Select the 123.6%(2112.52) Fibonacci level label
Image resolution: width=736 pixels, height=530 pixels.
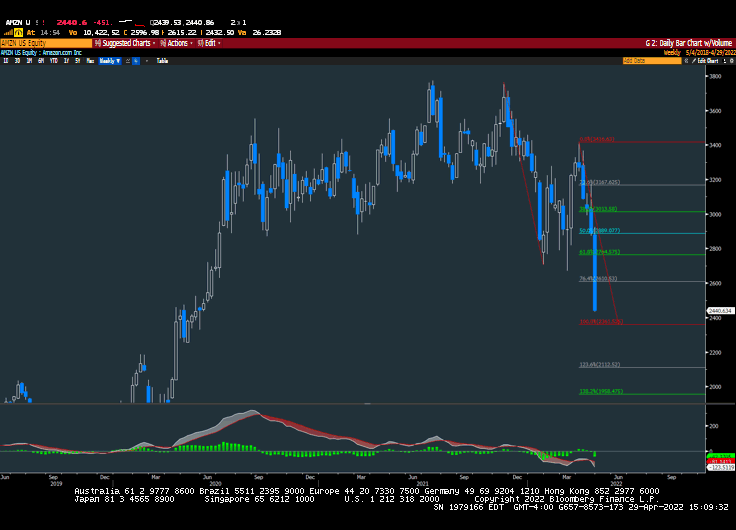tap(599, 364)
